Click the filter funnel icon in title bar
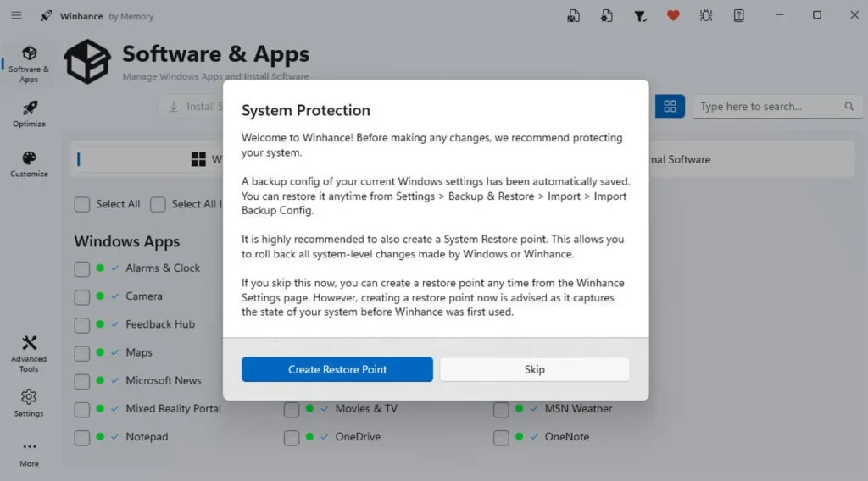868x481 pixels. 640,17
